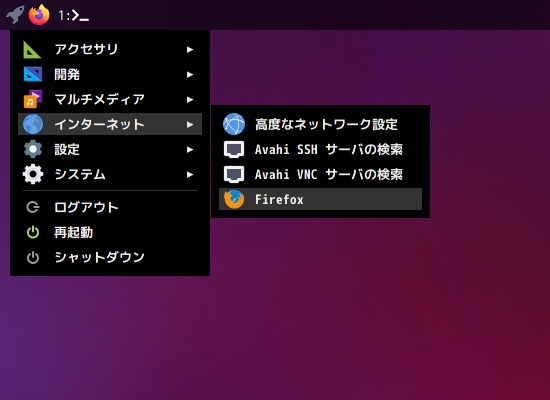Launch Avahi SSH サーバの検索
Screen dimensions: 550x400
pyautogui.click(x=320, y=149)
